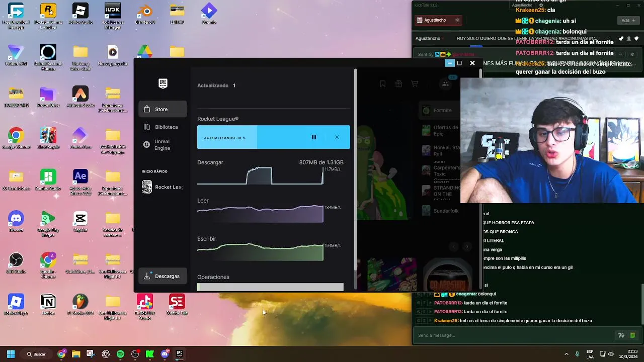Click the Operaciones progress bar

pos(270,287)
